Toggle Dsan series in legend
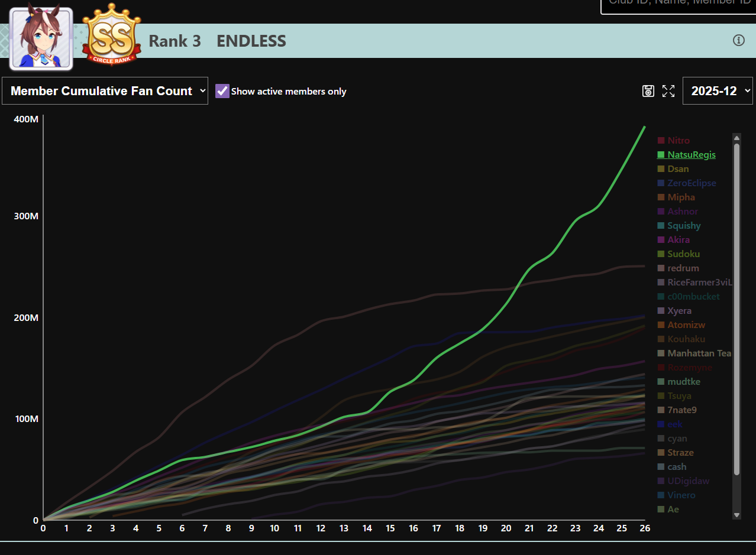 pos(673,169)
